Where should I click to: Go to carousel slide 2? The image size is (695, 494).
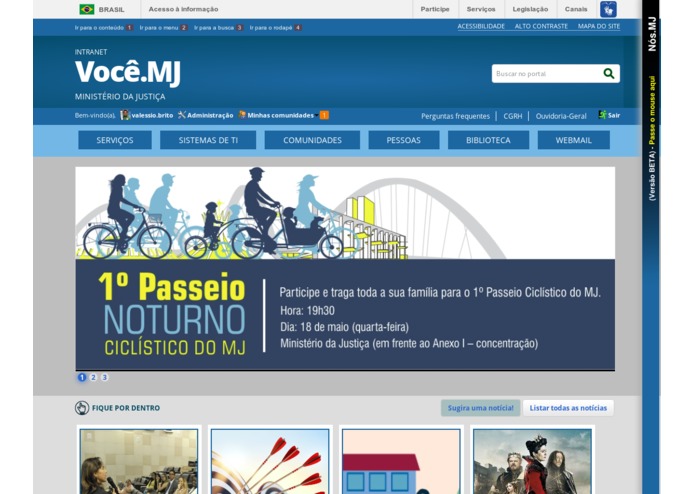[93, 377]
